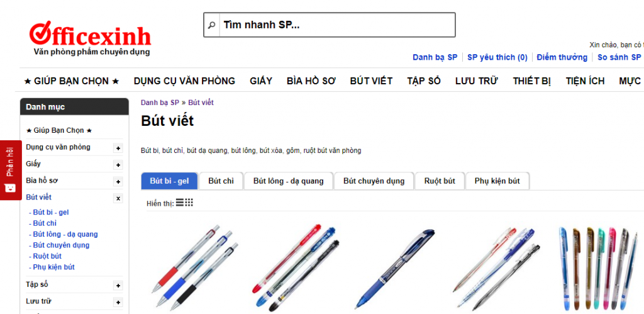Select the Bút chì tab

point(221,181)
